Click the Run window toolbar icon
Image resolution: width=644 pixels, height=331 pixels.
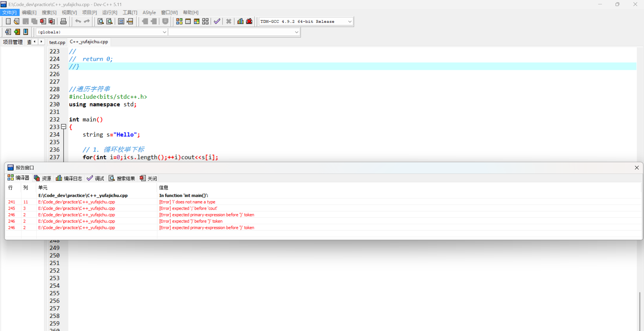click(x=188, y=21)
